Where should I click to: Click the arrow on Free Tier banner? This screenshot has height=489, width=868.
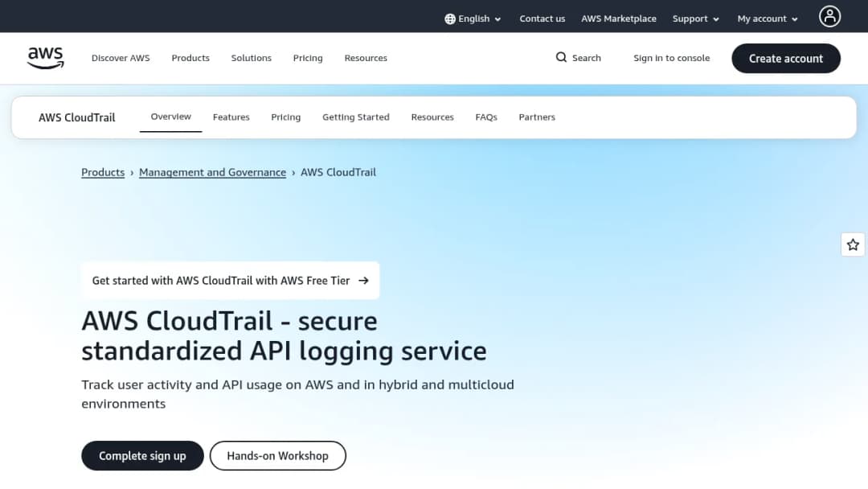364,281
